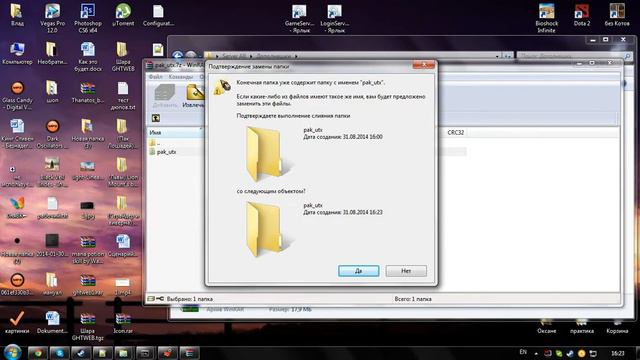Select the Шара GHTWEB.tgz archive
Screen dimensions: 640x360
pos(88,326)
